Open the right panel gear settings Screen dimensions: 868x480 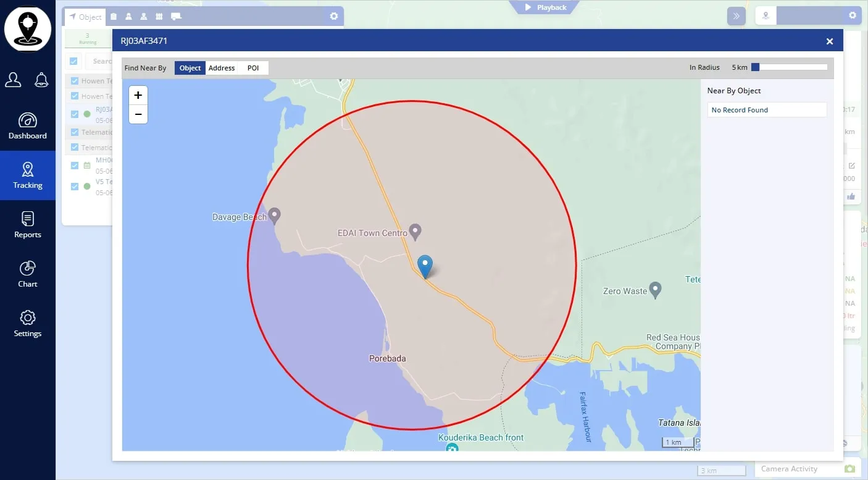pos(853,15)
